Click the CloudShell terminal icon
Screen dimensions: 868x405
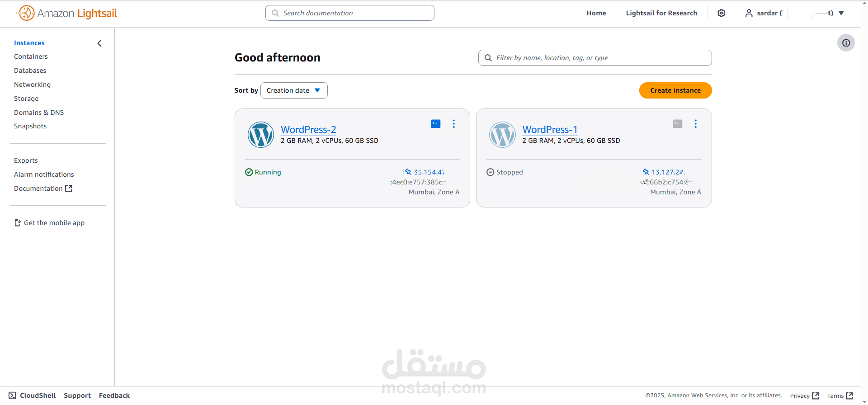(x=12, y=396)
